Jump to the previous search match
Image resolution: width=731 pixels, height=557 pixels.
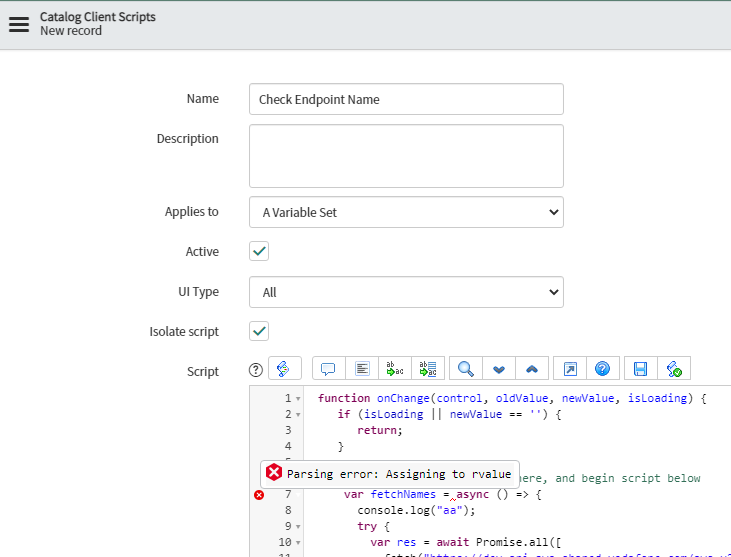(x=532, y=369)
